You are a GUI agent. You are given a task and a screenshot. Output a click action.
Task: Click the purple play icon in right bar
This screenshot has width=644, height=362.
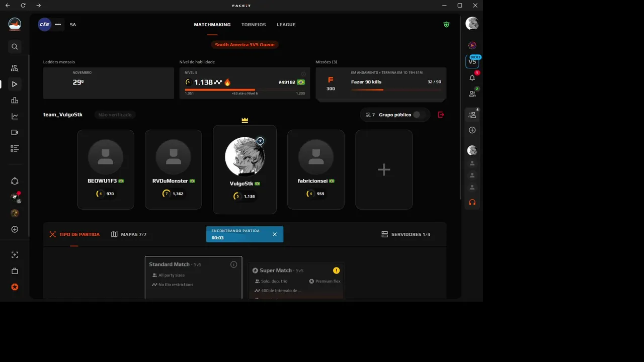point(472,45)
